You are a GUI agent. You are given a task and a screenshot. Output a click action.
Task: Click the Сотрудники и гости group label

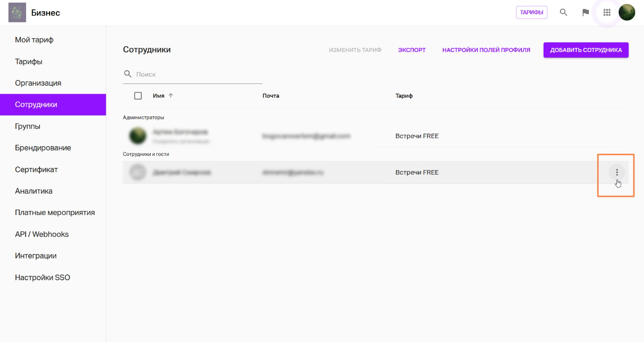(146, 154)
